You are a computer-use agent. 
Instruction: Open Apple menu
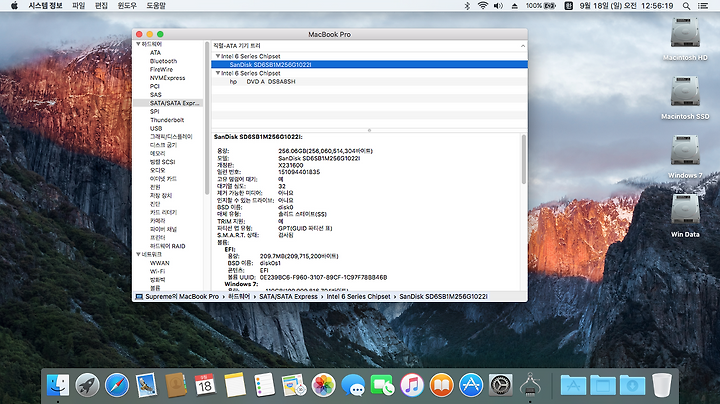click(14, 6)
